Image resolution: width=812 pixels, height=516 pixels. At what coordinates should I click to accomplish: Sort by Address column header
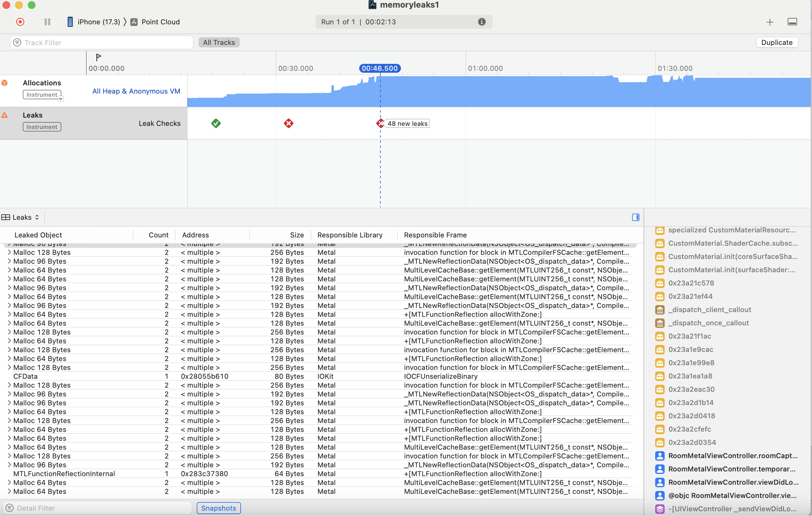click(x=196, y=235)
